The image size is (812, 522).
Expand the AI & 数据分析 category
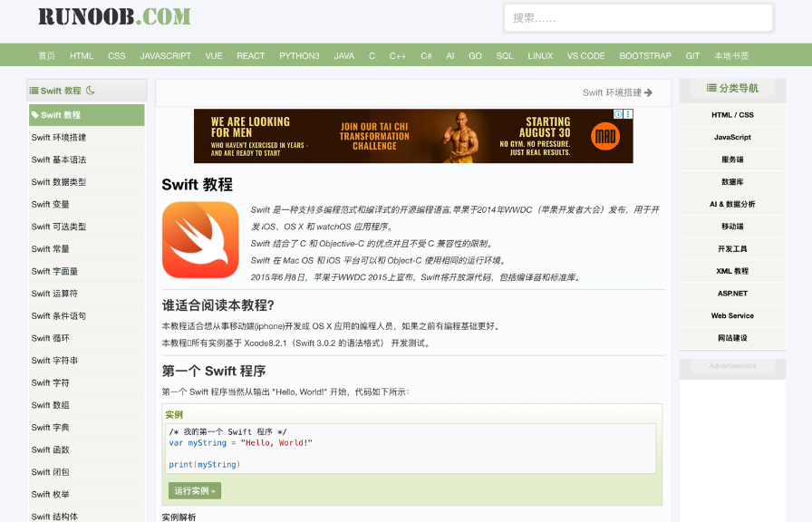point(732,204)
